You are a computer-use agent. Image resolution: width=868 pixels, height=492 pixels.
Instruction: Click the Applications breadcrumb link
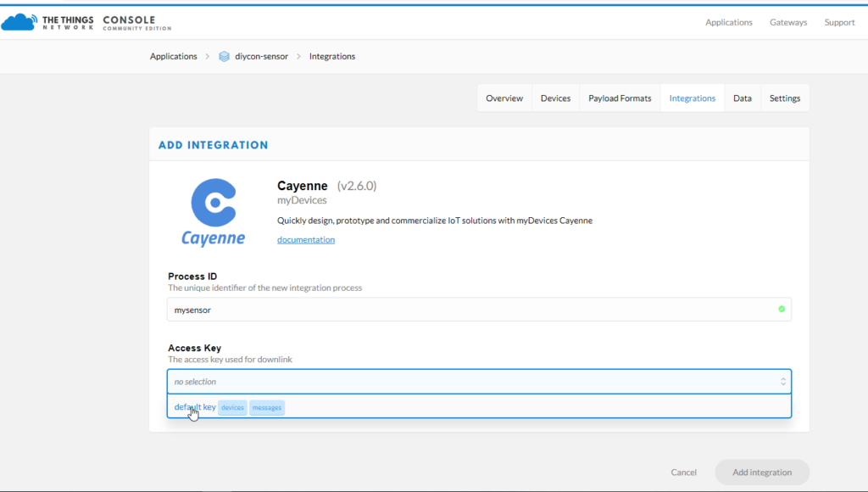[x=173, y=56]
